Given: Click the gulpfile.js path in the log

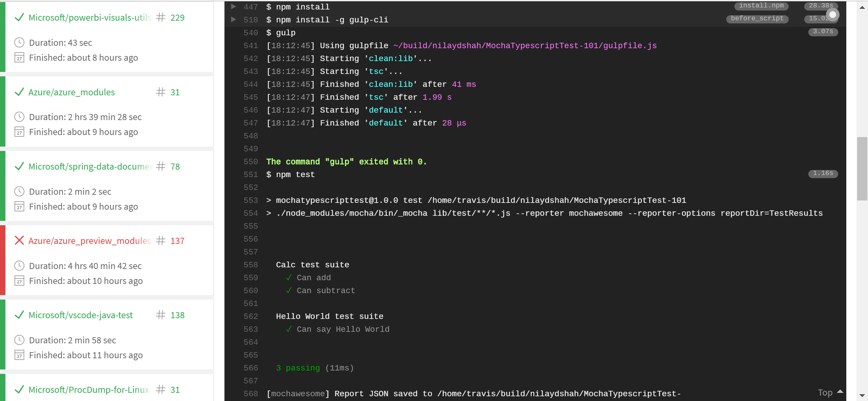Looking at the screenshot, I should tap(525, 46).
